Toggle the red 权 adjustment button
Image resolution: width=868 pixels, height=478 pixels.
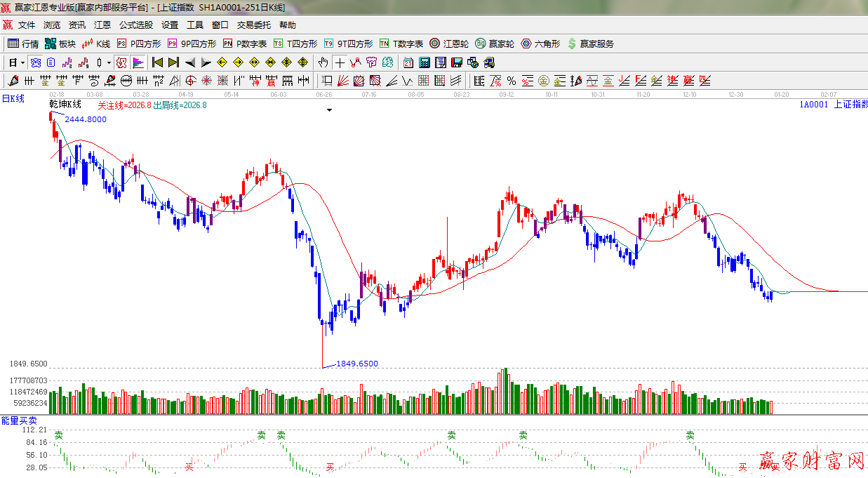[121, 62]
